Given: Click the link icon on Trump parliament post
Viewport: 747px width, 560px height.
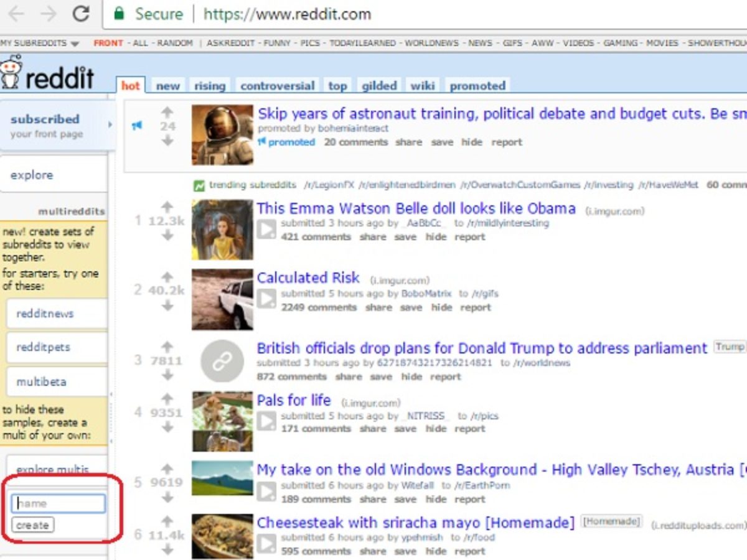Looking at the screenshot, I should click(x=222, y=362).
